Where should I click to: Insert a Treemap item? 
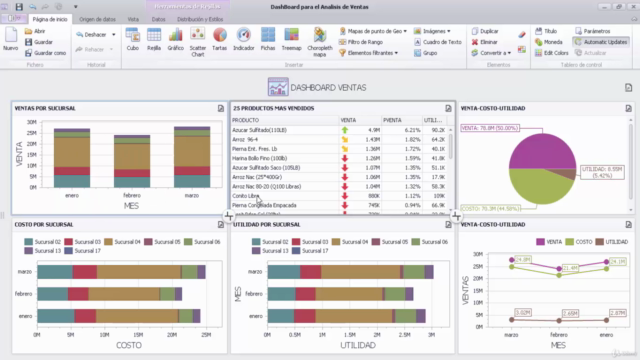[x=291, y=39]
